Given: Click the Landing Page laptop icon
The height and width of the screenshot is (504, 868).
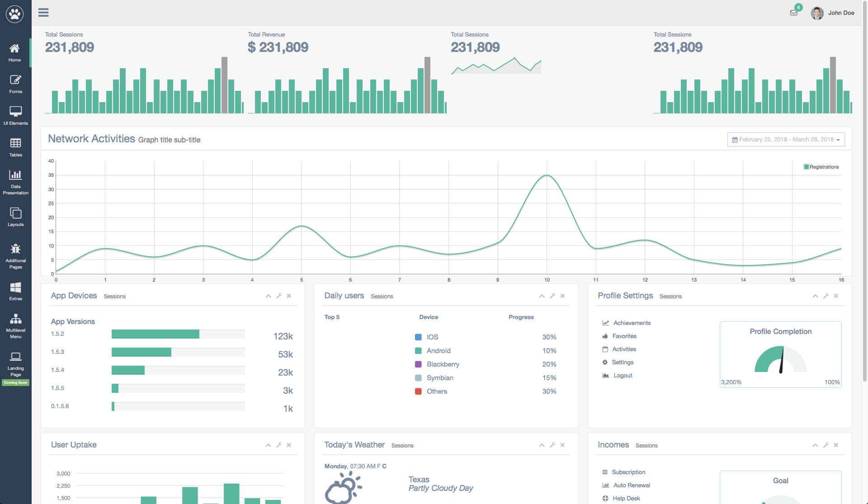Looking at the screenshot, I should click(x=15, y=357).
